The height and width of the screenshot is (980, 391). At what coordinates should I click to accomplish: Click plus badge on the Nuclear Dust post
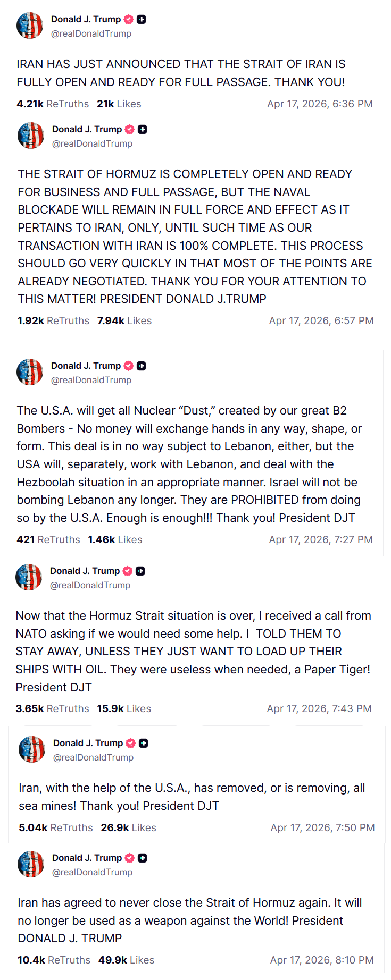pyautogui.click(x=142, y=366)
